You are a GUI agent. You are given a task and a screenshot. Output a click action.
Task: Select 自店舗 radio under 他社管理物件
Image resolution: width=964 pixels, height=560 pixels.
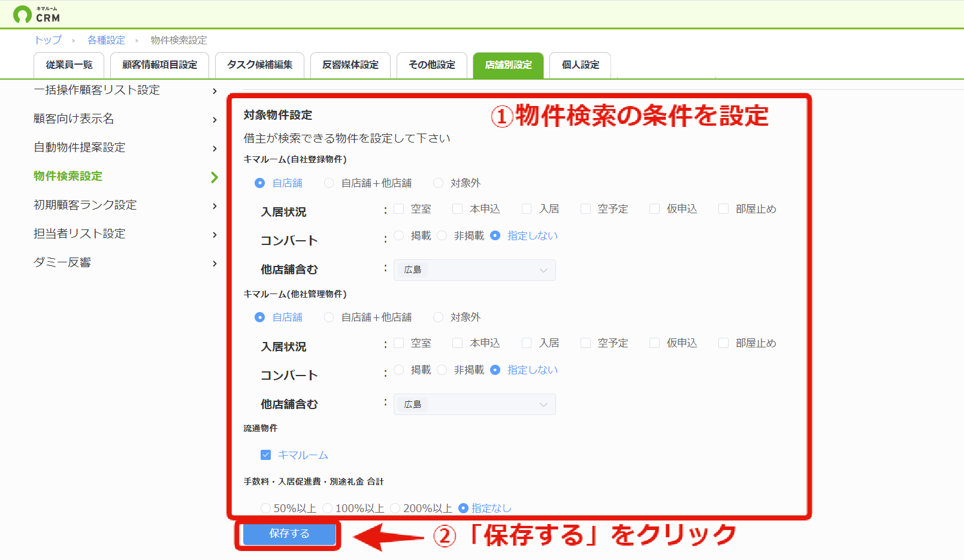(259, 317)
